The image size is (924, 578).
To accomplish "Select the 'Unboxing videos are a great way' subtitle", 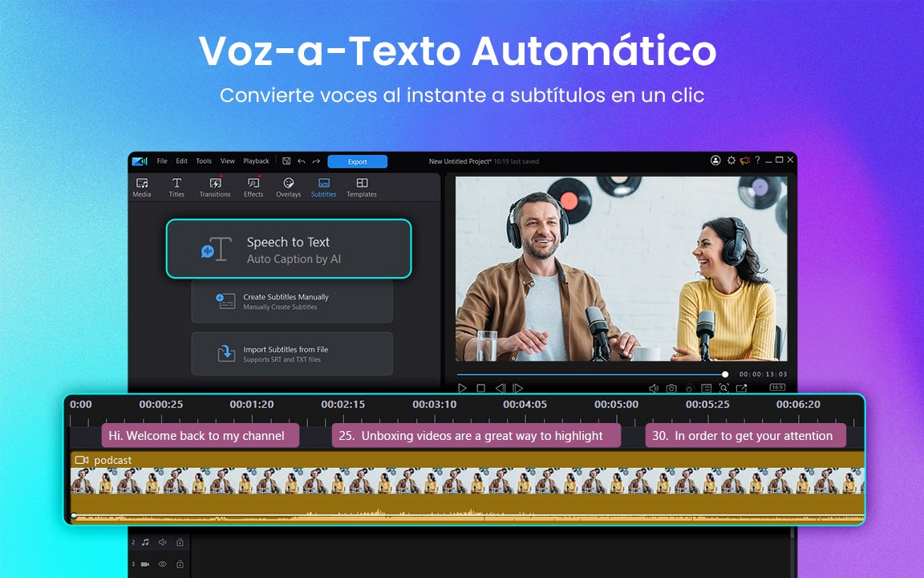I will pyautogui.click(x=476, y=436).
